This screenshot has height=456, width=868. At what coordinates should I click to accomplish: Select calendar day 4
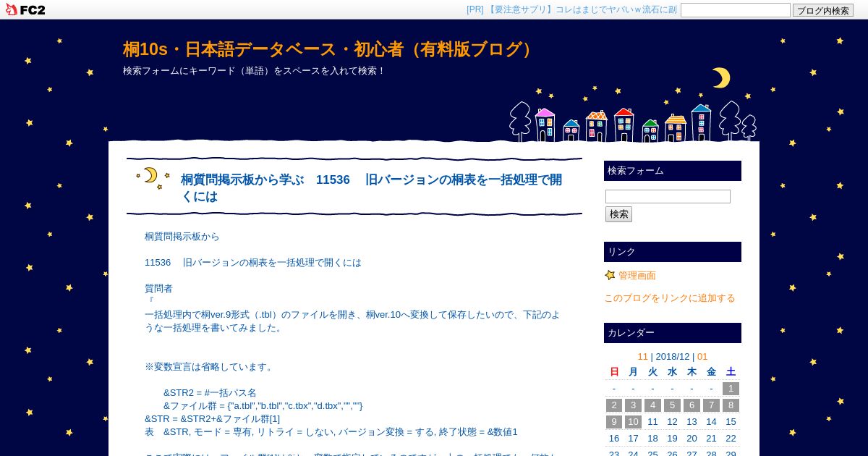tap(652, 405)
